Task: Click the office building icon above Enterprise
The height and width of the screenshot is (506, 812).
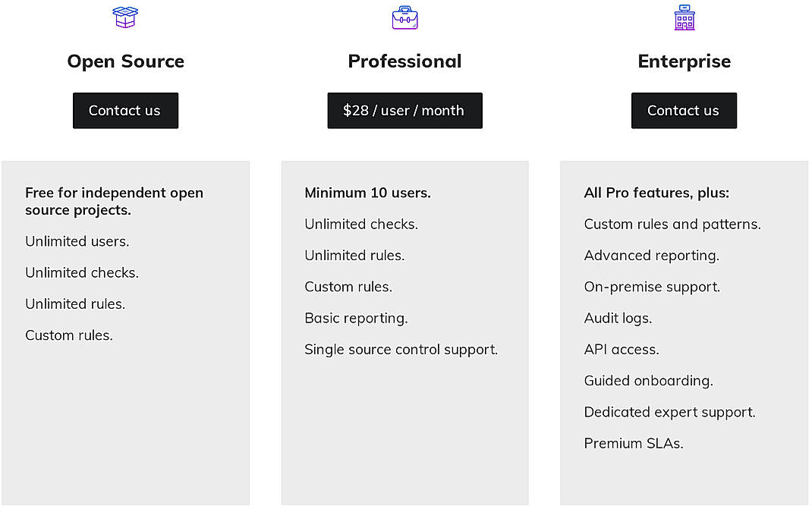Action: 684,17
